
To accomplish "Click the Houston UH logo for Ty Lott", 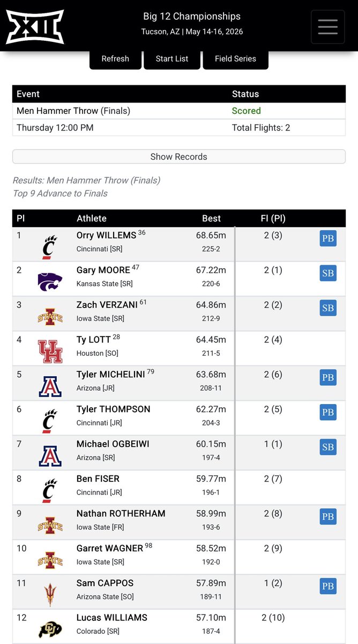I will (50, 352).
